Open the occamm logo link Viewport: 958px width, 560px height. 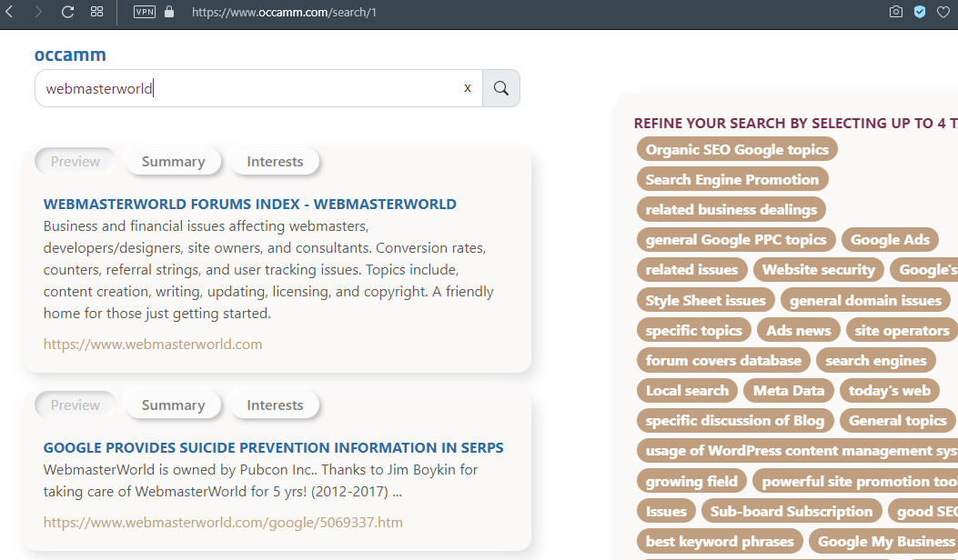coord(70,55)
